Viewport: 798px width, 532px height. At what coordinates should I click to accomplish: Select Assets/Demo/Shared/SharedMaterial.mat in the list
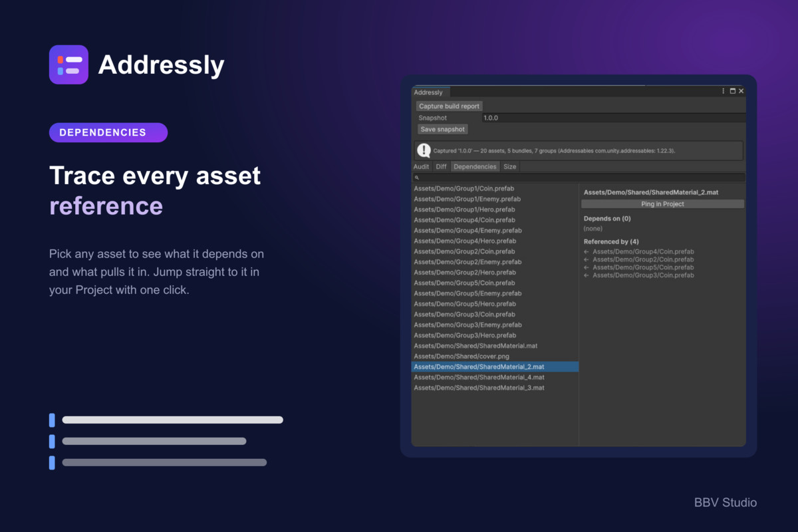click(x=495, y=346)
